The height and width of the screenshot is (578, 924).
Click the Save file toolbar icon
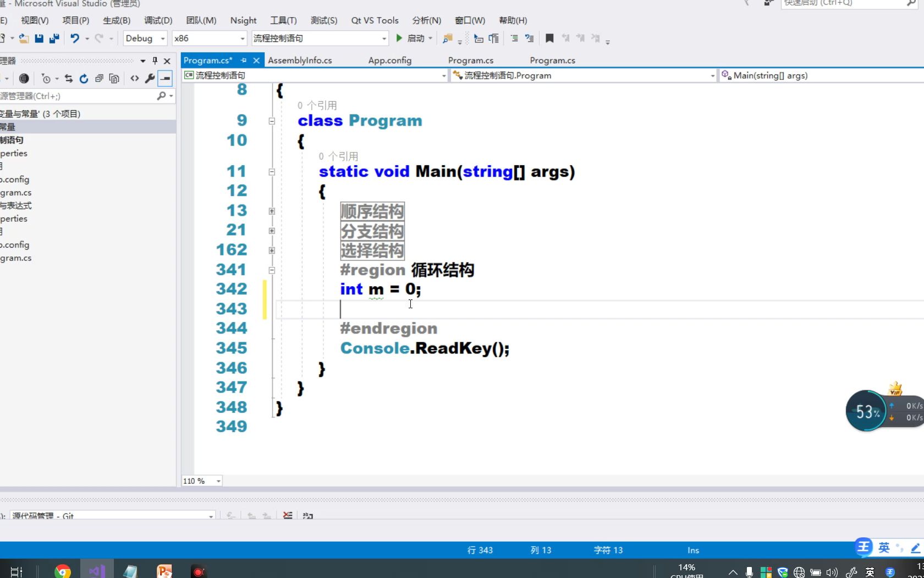pos(39,39)
